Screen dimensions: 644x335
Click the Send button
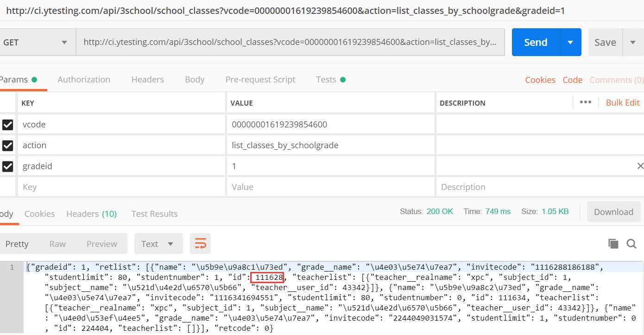(x=536, y=42)
